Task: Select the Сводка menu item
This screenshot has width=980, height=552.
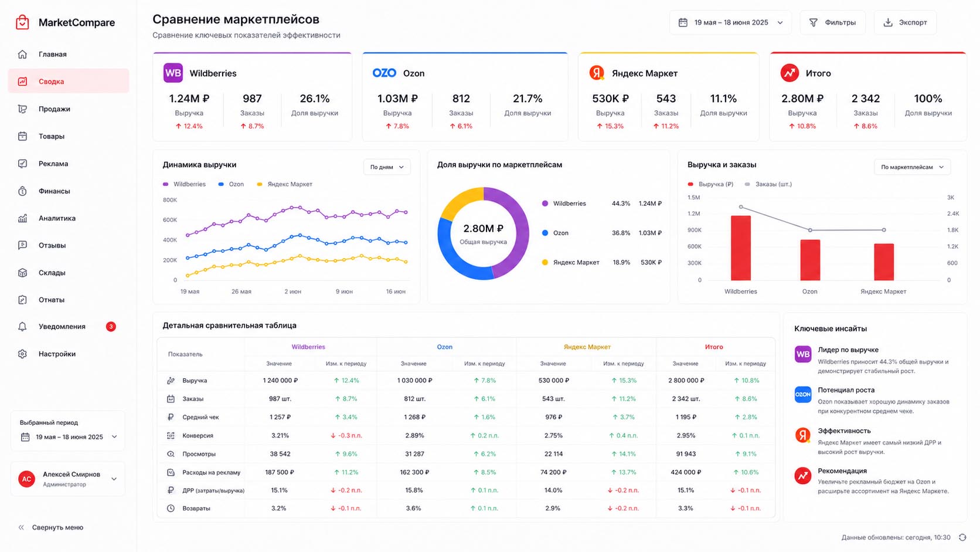Action: (x=69, y=82)
